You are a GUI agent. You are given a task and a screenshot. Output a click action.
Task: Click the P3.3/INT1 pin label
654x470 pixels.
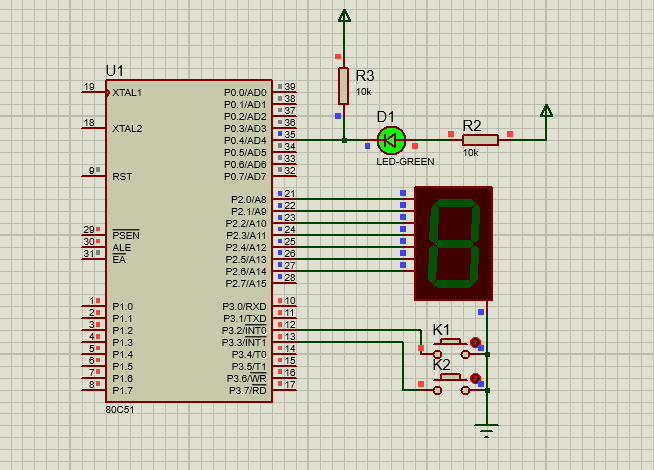[244, 343]
